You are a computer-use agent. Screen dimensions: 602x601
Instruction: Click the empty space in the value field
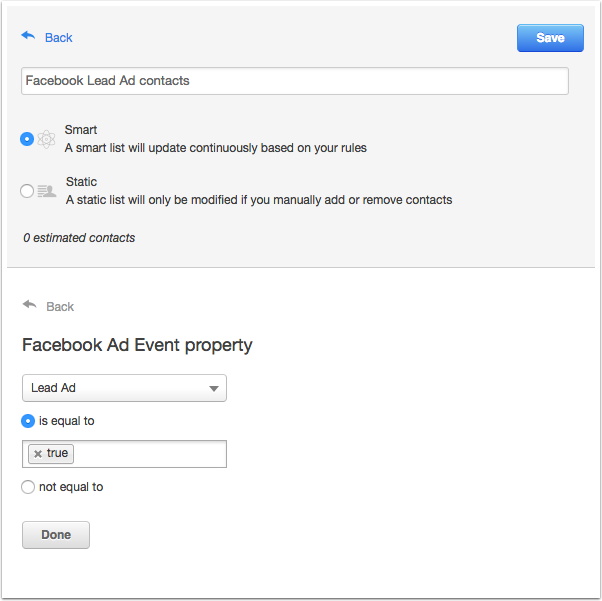150,454
